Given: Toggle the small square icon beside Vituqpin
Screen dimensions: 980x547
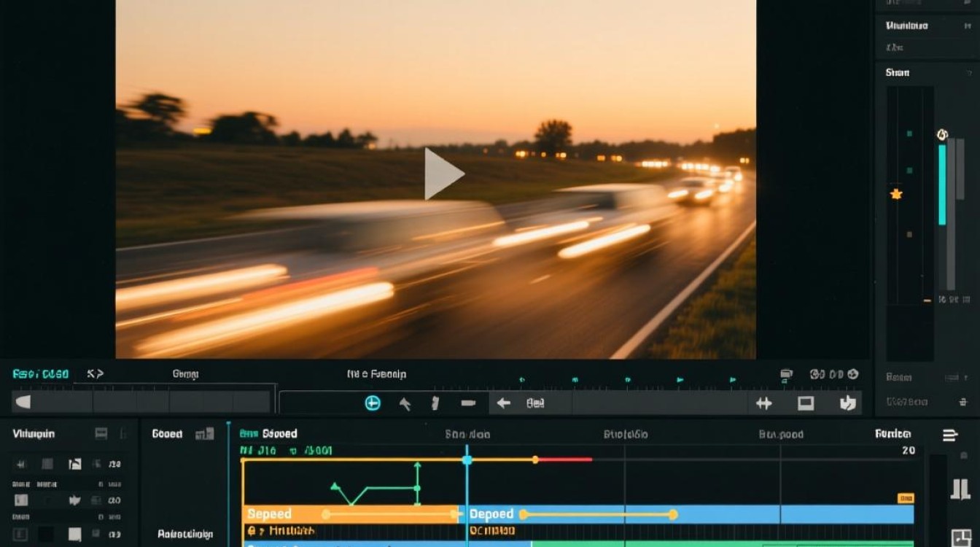Looking at the screenshot, I should point(101,433).
